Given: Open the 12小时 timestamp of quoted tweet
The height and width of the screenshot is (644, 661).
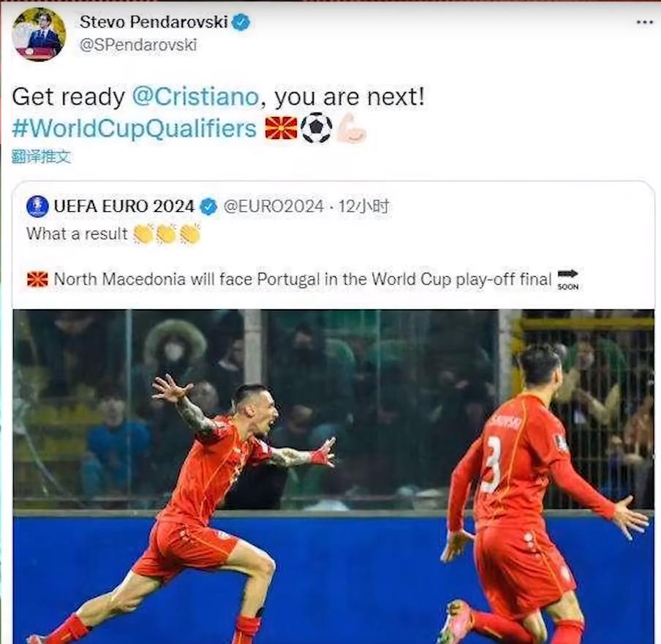Looking at the screenshot, I should (363, 207).
